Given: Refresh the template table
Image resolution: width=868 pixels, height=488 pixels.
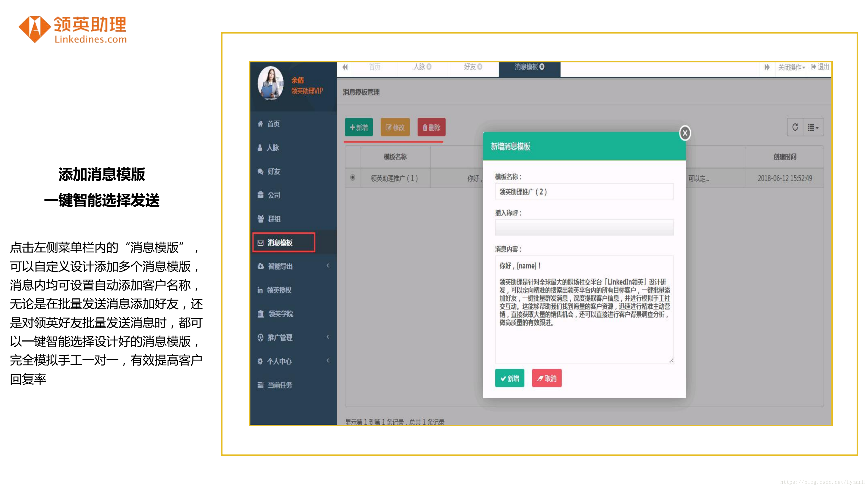Looking at the screenshot, I should [795, 127].
